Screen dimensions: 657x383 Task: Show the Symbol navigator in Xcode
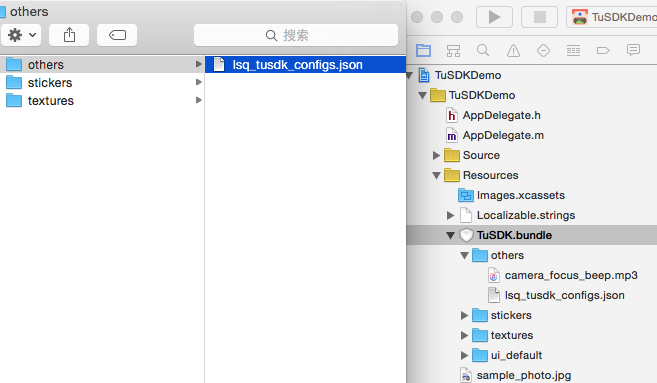coord(453,51)
